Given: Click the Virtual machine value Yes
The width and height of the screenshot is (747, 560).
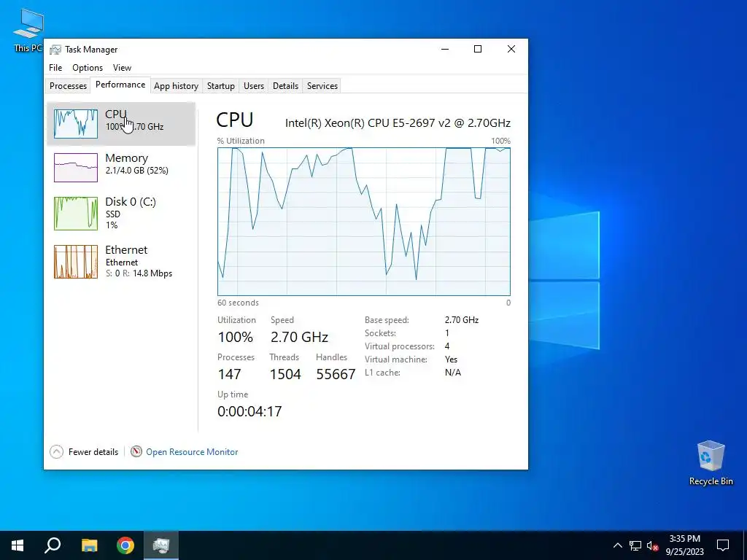Looking at the screenshot, I should click(x=451, y=359).
